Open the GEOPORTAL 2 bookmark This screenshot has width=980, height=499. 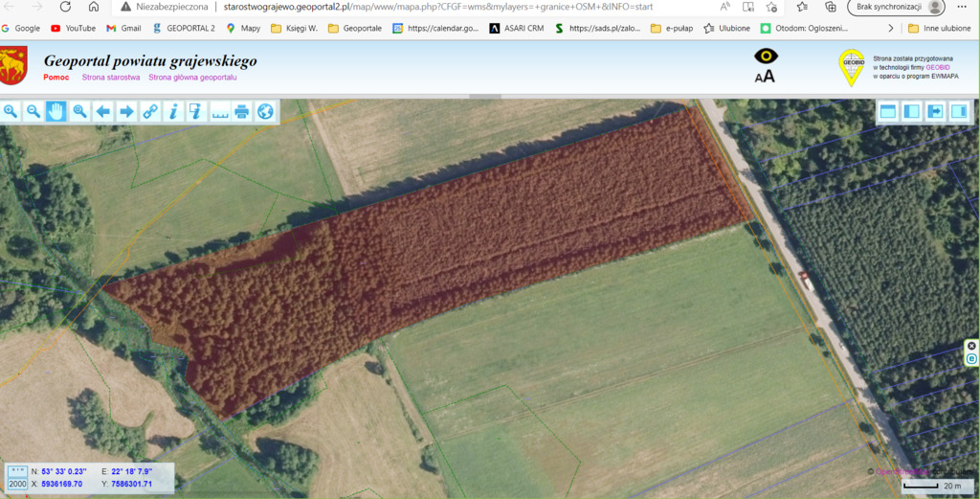pos(184,28)
